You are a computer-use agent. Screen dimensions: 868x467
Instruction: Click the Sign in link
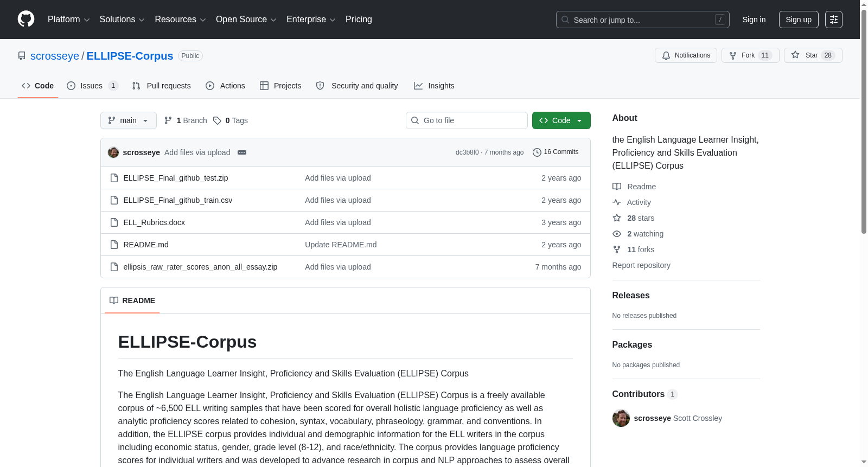[x=754, y=20]
